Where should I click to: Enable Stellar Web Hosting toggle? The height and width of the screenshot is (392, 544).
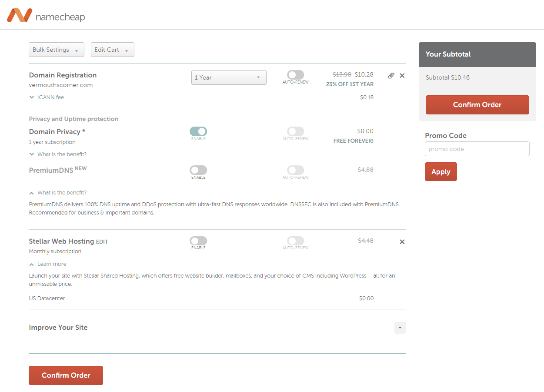[198, 241]
